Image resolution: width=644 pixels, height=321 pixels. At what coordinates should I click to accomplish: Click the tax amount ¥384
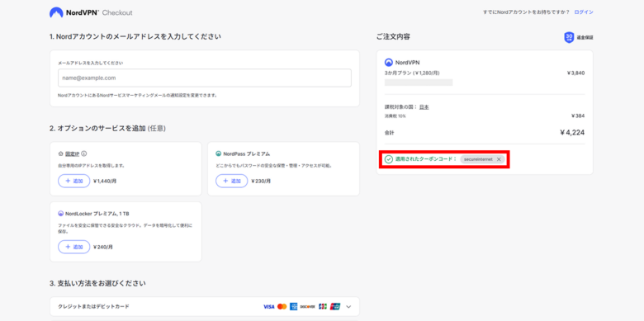click(578, 116)
